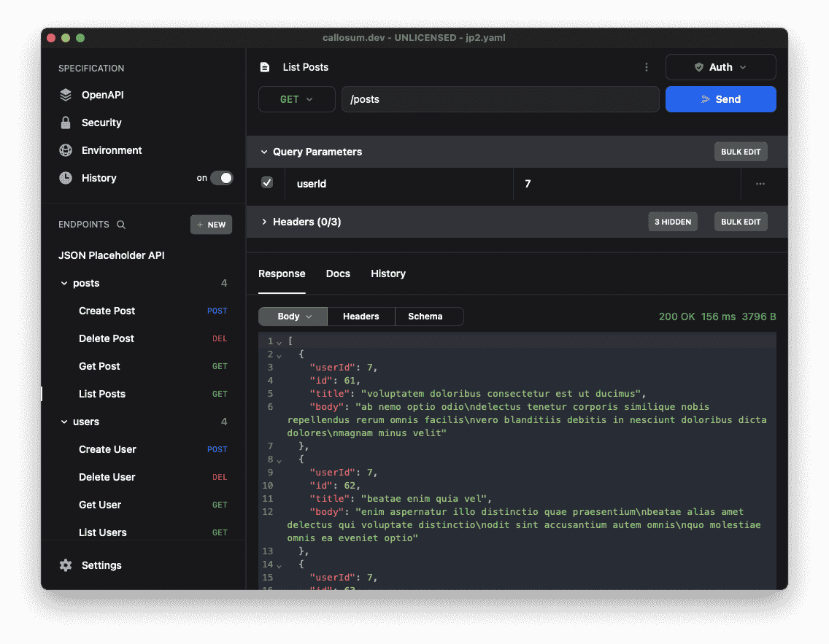This screenshot has height=644, width=829.
Task: Search endpoints with the magnifier icon
Action: coord(121,225)
